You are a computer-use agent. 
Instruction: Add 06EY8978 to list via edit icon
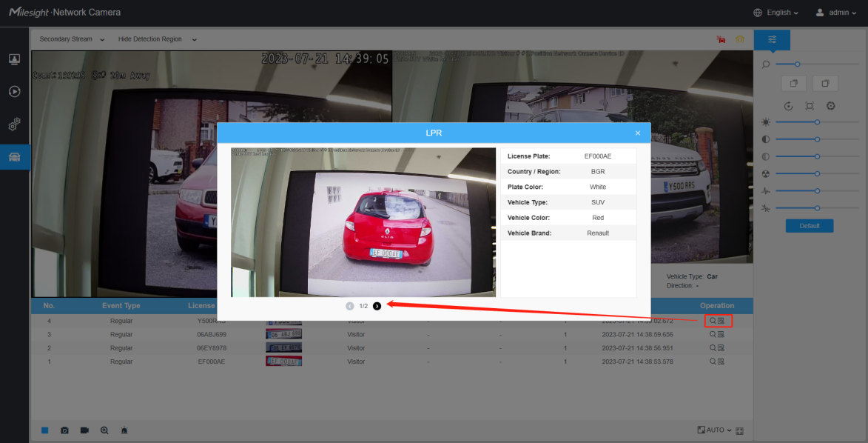(x=721, y=347)
